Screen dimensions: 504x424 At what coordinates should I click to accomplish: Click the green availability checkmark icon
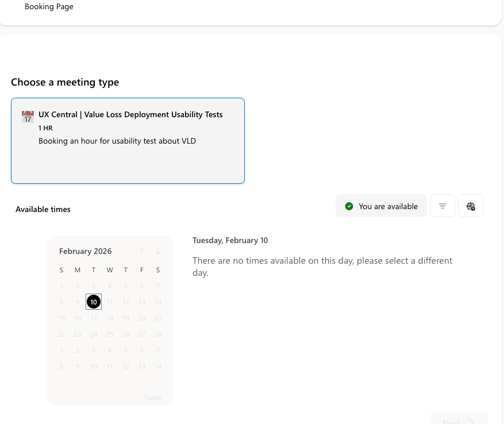click(x=349, y=206)
